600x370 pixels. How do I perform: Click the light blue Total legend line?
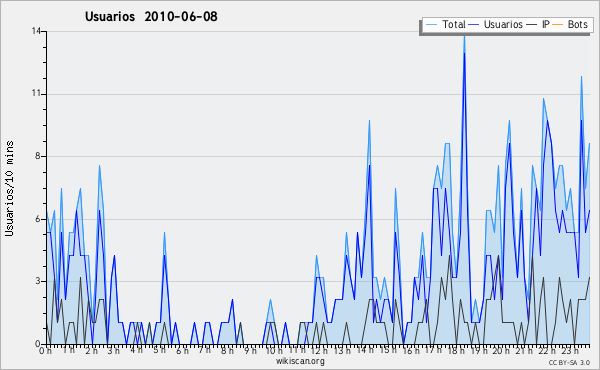[431, 25]
